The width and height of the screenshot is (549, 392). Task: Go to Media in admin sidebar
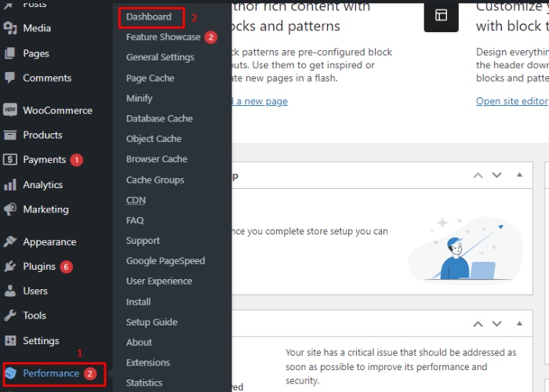pos(37,28)
